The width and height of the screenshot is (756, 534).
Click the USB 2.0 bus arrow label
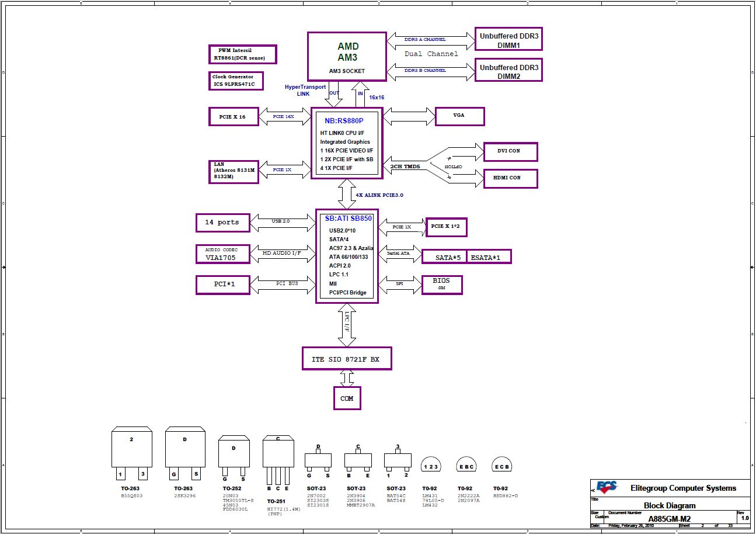281,221
